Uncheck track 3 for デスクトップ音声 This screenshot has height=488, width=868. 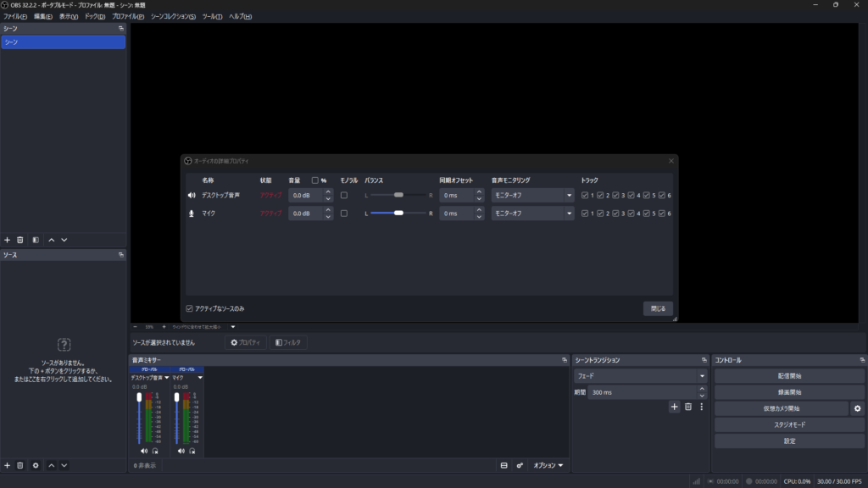tap(615, 196)
